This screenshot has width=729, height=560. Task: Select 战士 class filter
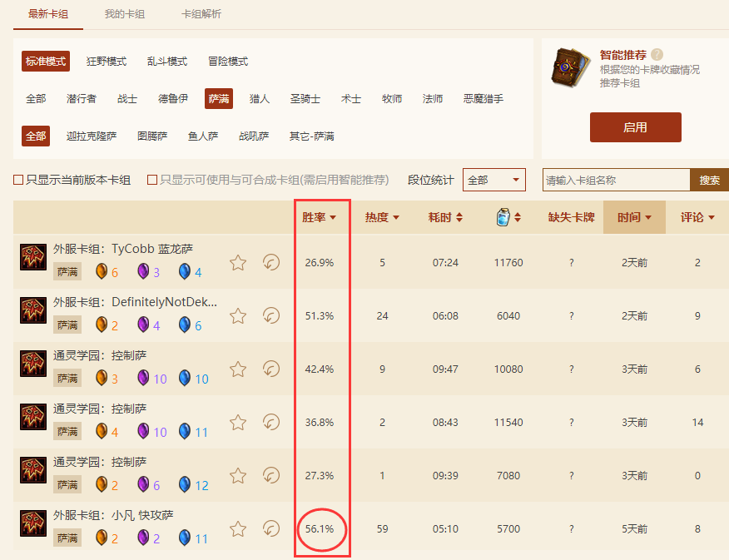tap(127, 98)
